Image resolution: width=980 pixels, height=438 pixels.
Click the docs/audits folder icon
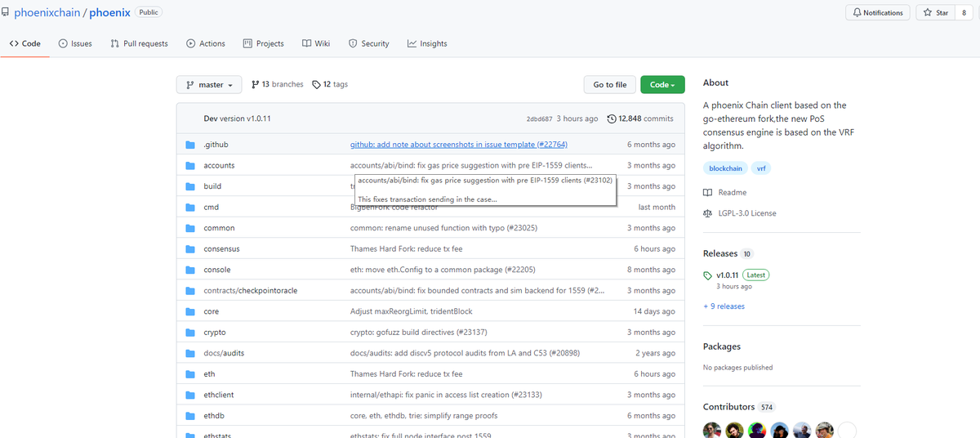tap(189, 353)
